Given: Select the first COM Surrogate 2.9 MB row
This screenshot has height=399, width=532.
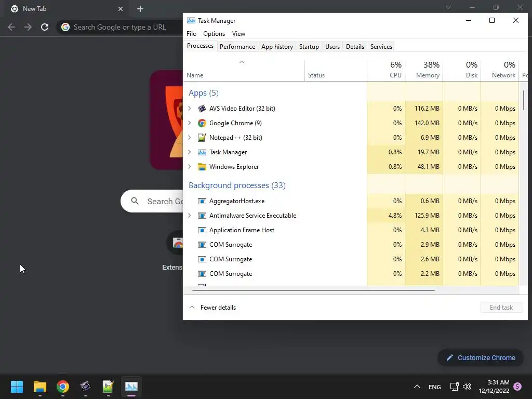Looking at the screenshot, I should (x=351, y=245).
